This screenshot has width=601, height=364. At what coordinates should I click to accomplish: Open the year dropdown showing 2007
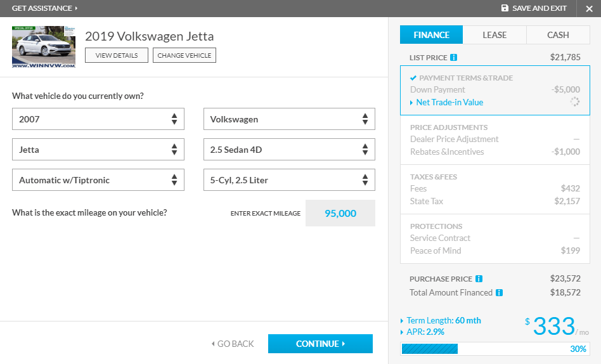click(98, 119)
